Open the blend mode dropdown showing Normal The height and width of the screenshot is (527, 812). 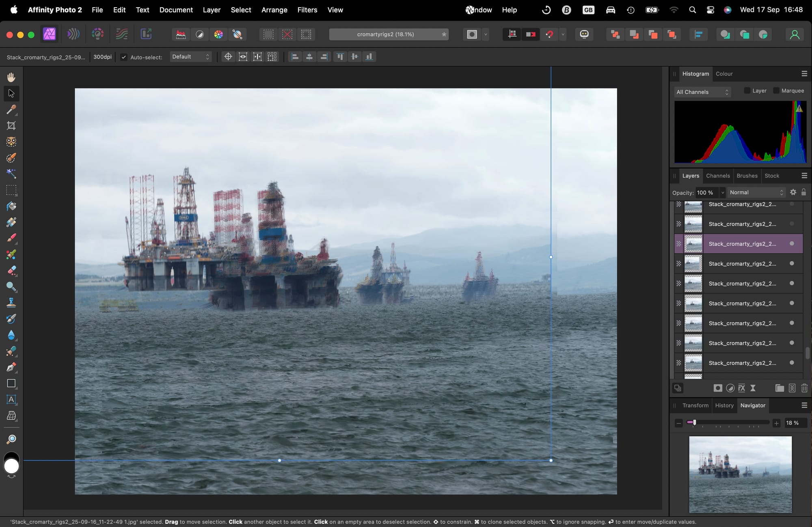tap(756, 192)
